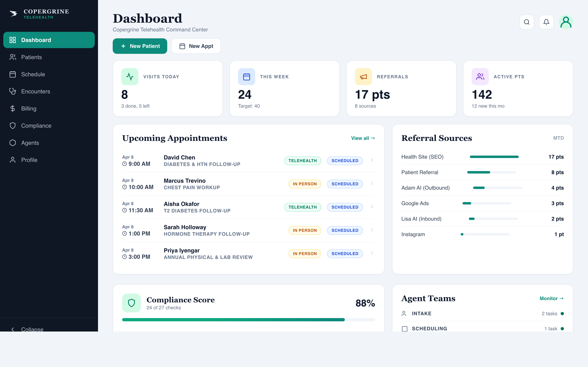
Task: Open the search icon in top right
Action: [x=527, y=22]
